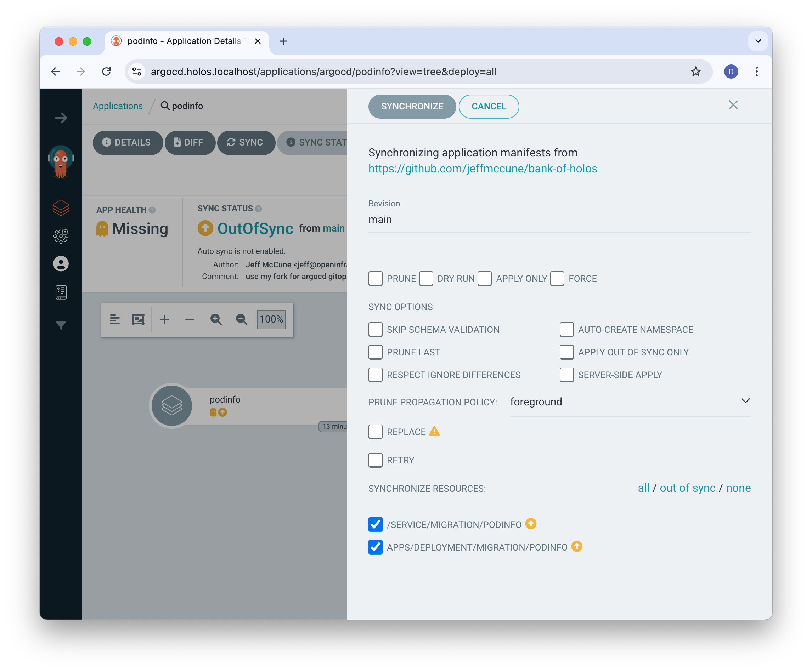Click the user profile icon in sidebar

61,263
